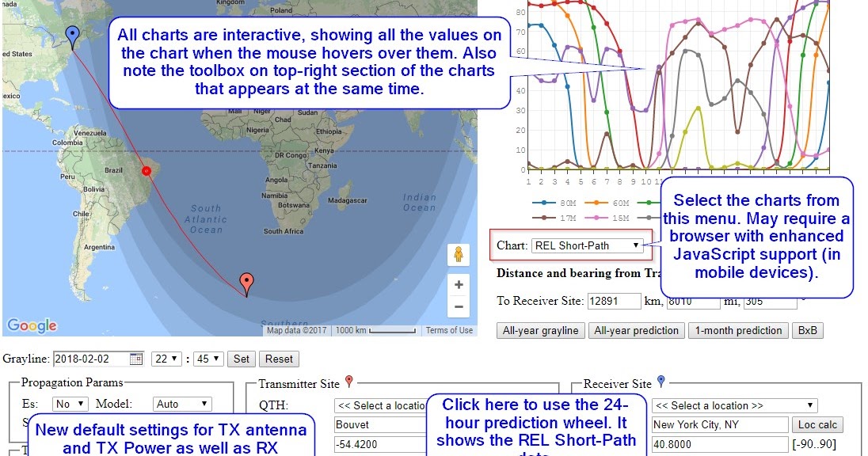Click the blue pin icon by Receiver Site
868x456 pixels.
(x=661, y=381)
